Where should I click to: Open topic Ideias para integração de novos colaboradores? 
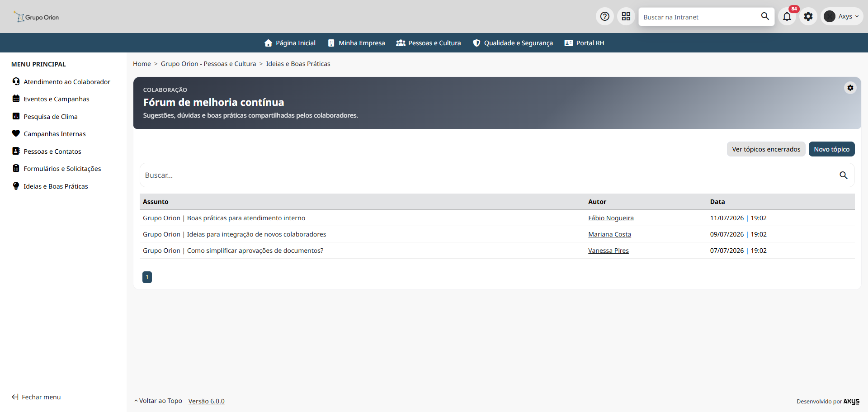pyautogui.click(x=234, y=234)
